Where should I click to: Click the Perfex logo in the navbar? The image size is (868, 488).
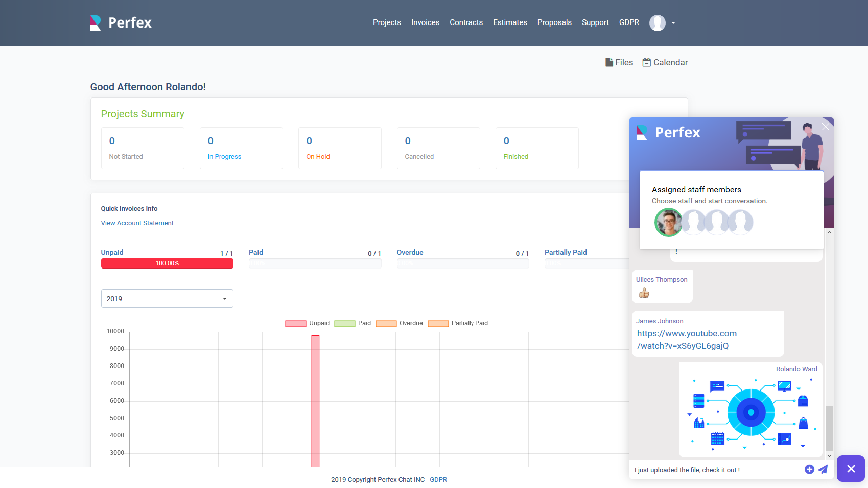pos(121,22)
